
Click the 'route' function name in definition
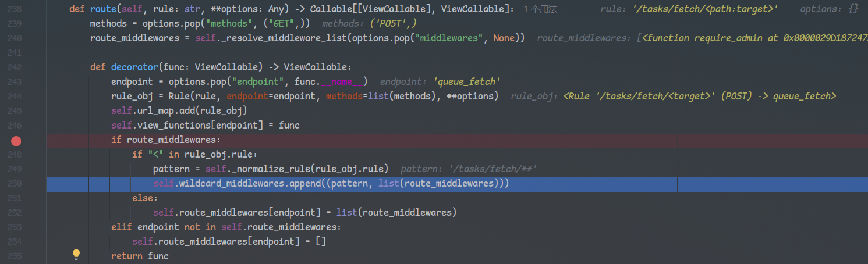tap(102, 9)
